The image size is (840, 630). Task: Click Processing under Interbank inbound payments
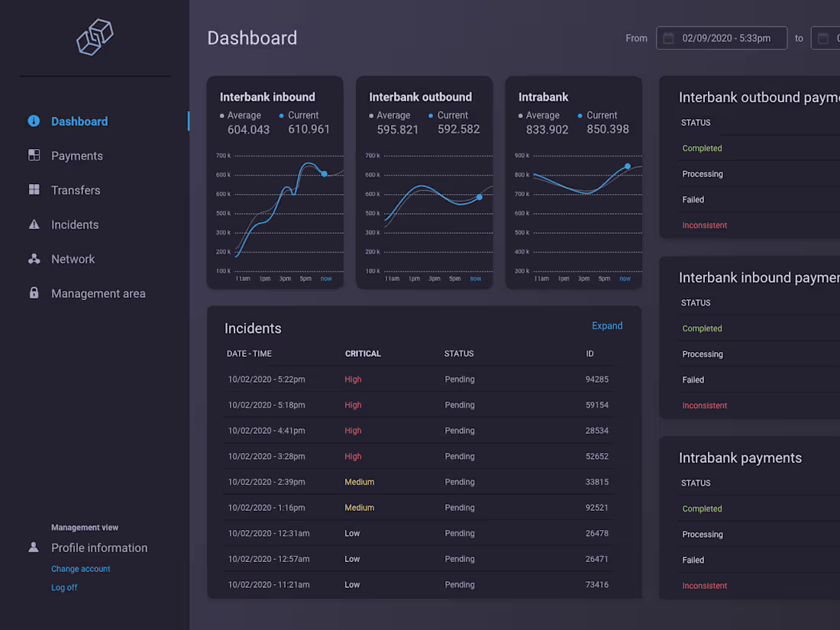tap(703, 354)
